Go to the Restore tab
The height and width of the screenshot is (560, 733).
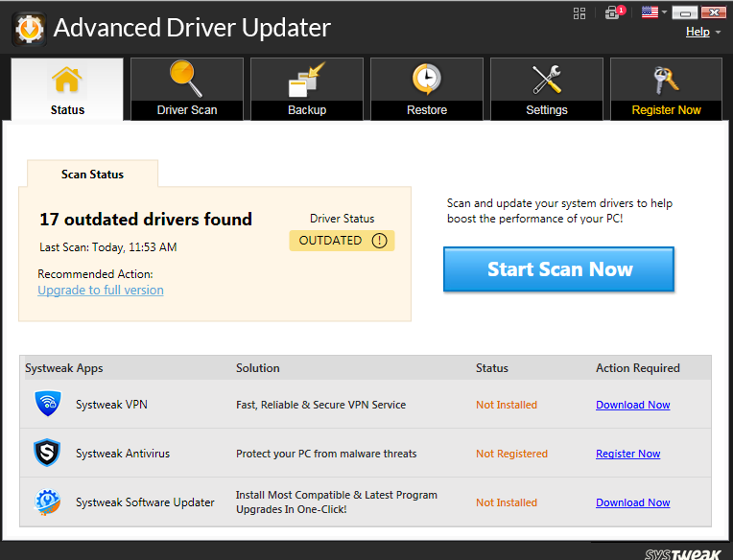tap(427, 89)
